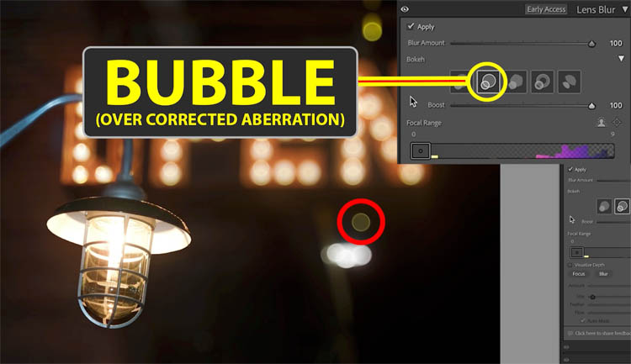Activate the point/area focus crosshair icon

617,122
